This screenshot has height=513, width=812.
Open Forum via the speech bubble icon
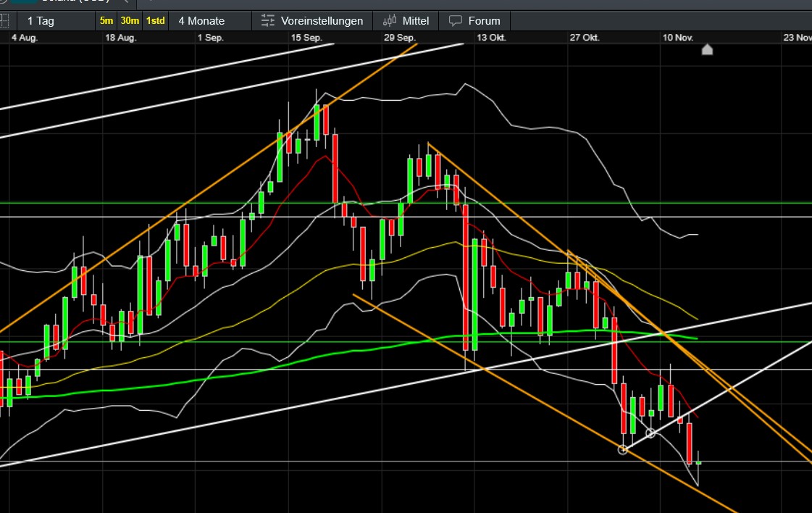456,20
